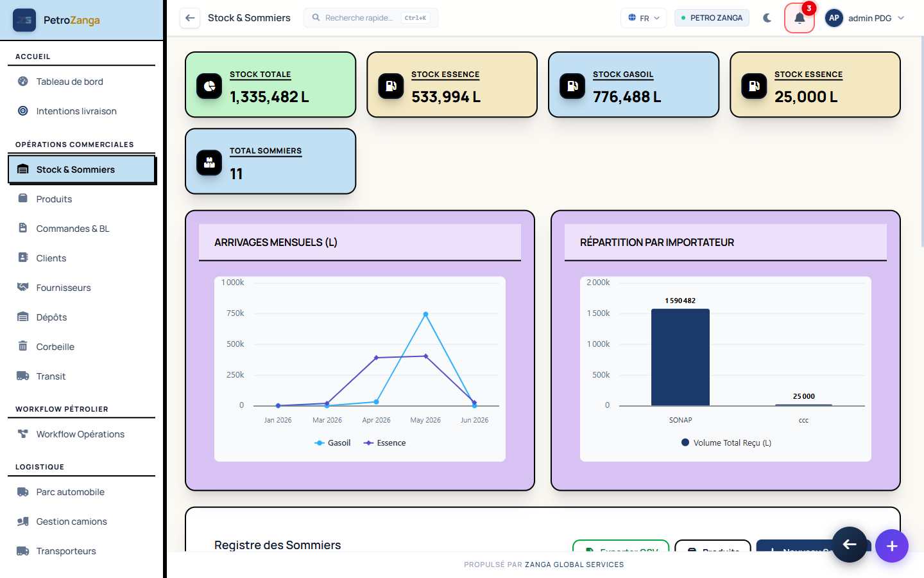Click the SONAP bar in chart
This screenshot has width=924, height=578.
click(680, 357)
